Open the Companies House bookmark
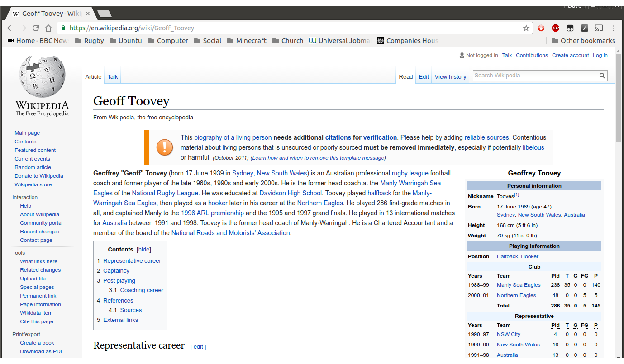Image resolution: width=624 pixels, height=364 pixels. pyautogui.click(x=407, y=41)
